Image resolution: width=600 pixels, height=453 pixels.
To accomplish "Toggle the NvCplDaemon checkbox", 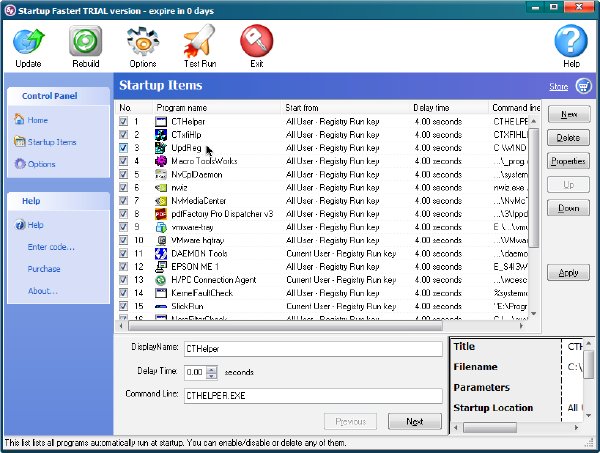I will pyautogui.click(x=123, y=174).
